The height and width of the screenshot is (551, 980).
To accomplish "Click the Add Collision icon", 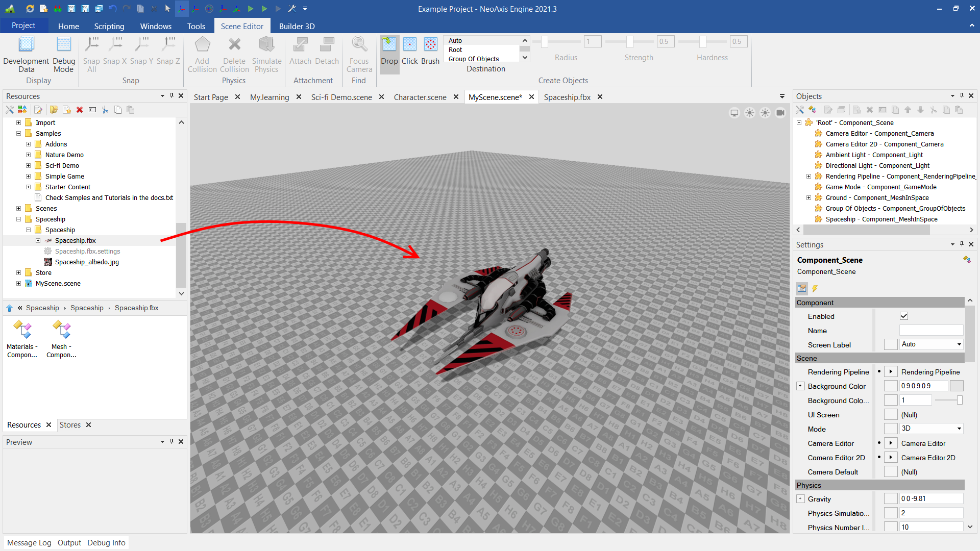I will click(202, 45).
